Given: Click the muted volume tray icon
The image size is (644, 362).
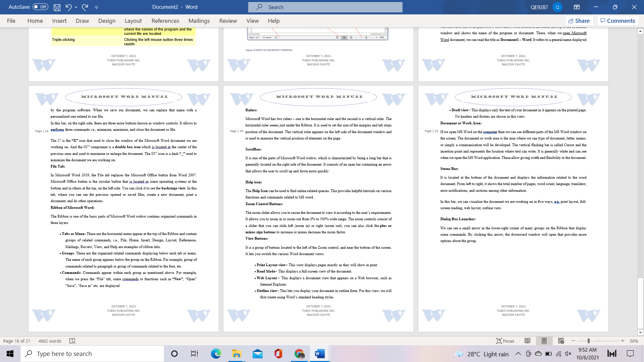Looking at the screenshot, I should click(x=568, y=354).
